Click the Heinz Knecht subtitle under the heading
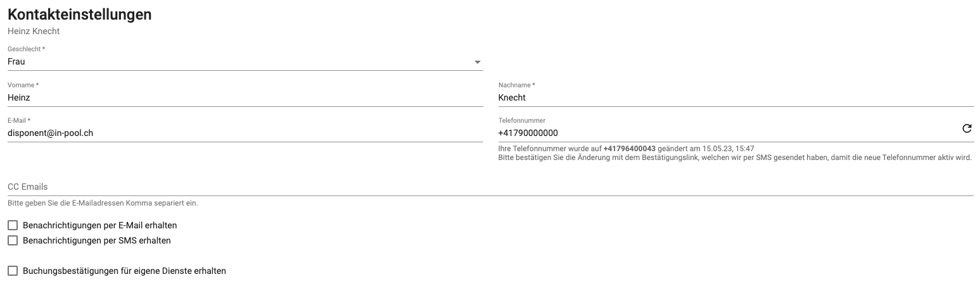The image size is (980, 284). pos(34,31)
